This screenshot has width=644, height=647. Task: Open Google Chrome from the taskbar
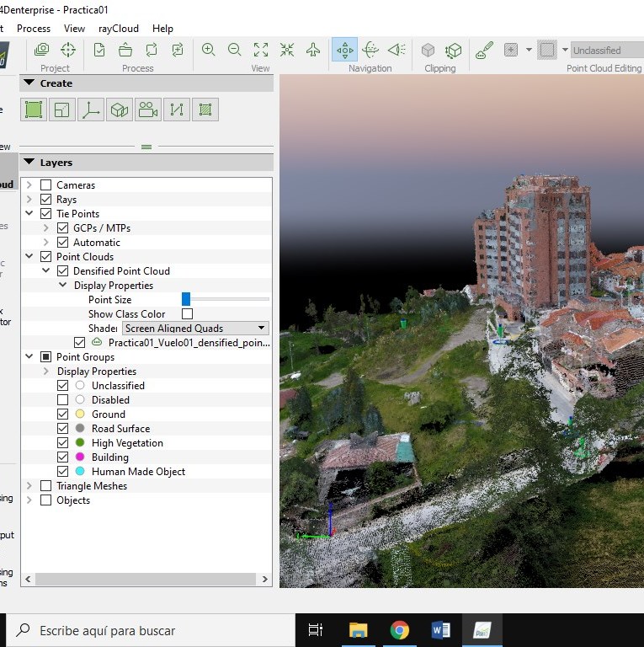click(399, 629)
